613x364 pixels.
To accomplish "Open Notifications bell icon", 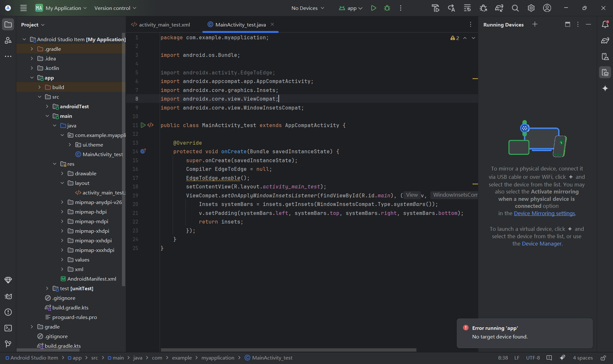I will (605, 25).
